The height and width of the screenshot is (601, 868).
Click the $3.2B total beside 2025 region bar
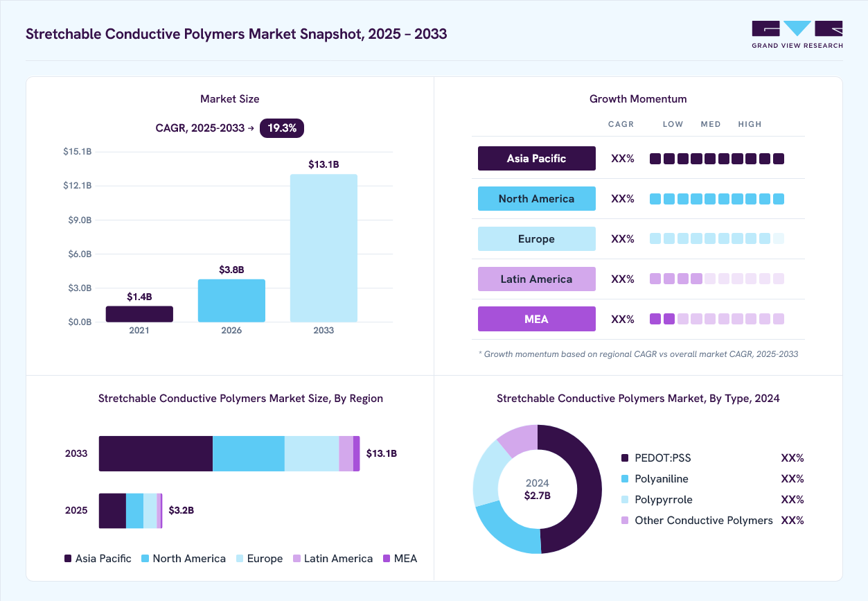pyautogui.click(x=181, y=510)
